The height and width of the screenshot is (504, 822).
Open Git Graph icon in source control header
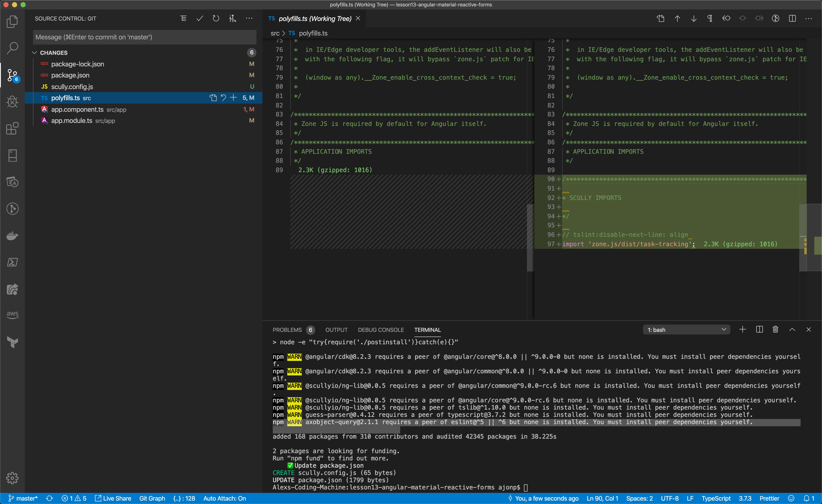pos(232,18)
